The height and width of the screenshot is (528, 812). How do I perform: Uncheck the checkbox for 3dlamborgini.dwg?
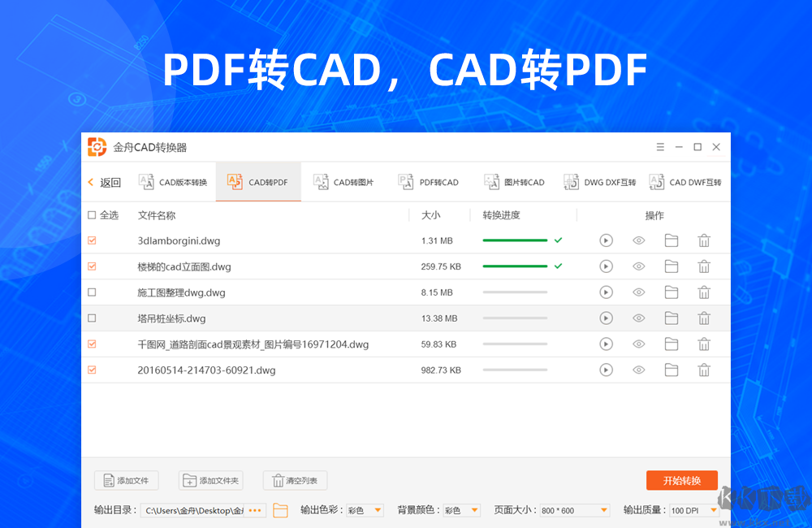[x=93, y=240]
